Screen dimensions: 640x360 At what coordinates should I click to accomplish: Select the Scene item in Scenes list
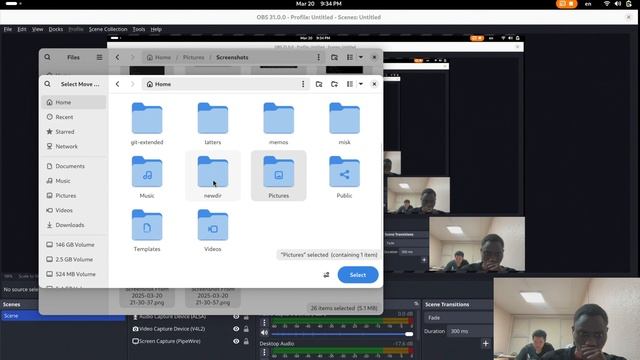(x=62, y=316)
